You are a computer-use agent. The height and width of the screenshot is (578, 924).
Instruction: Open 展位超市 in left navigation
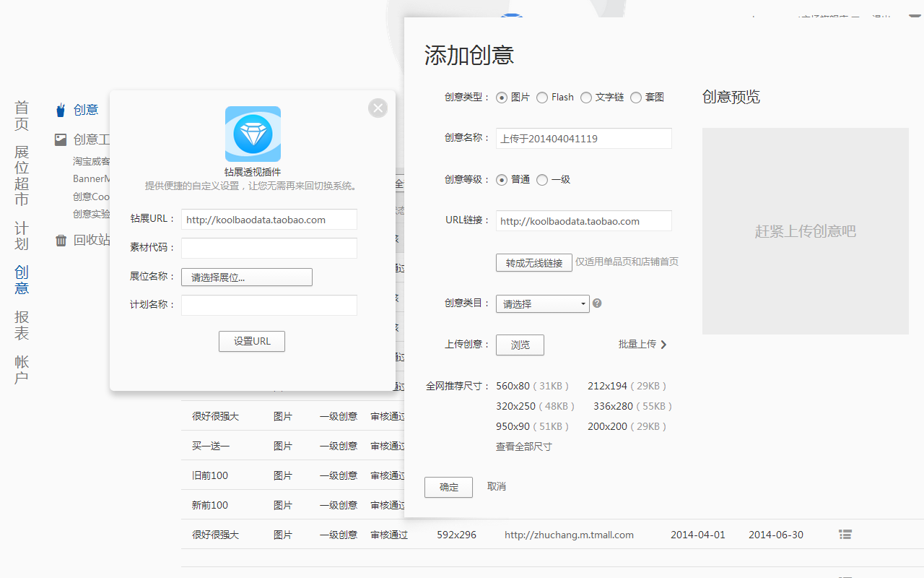point(22,176)
